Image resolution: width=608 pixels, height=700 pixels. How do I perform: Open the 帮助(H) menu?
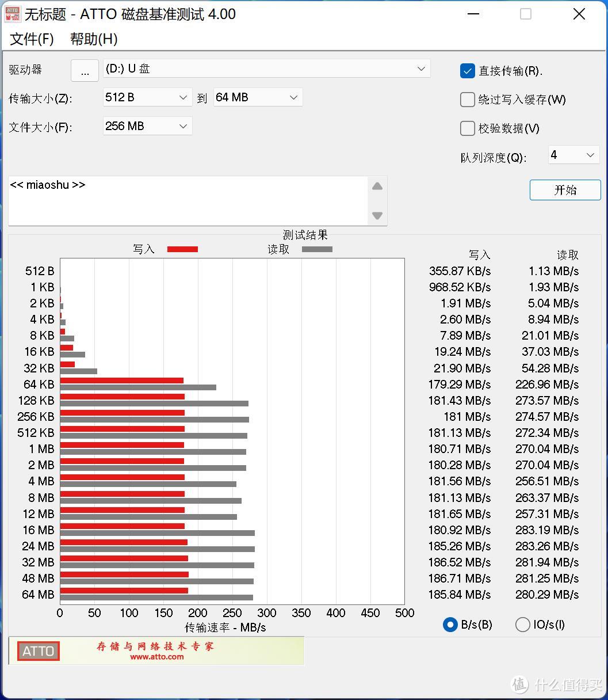pyautogui.click(x=94, y=39)
